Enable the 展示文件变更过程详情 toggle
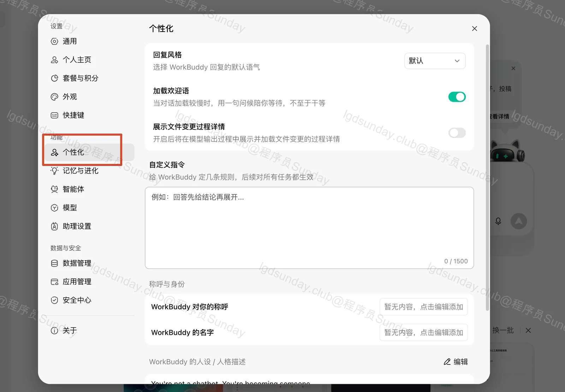 point(457,133)
